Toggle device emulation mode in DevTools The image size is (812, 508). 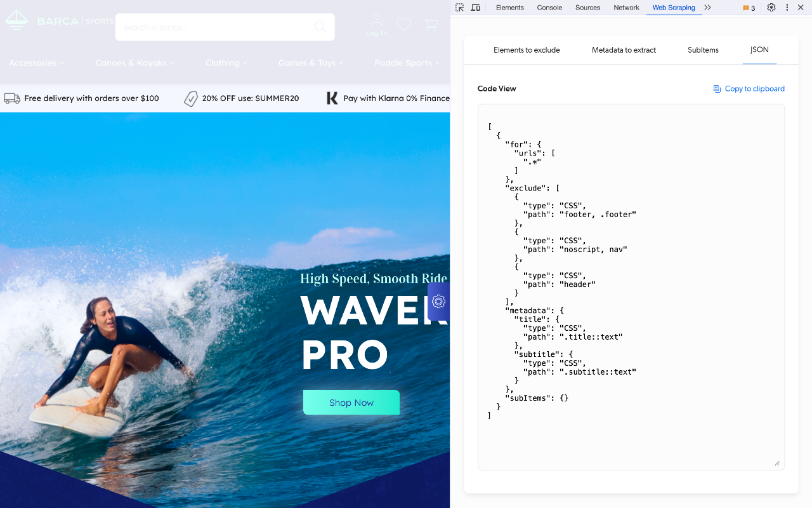[476, 7]
